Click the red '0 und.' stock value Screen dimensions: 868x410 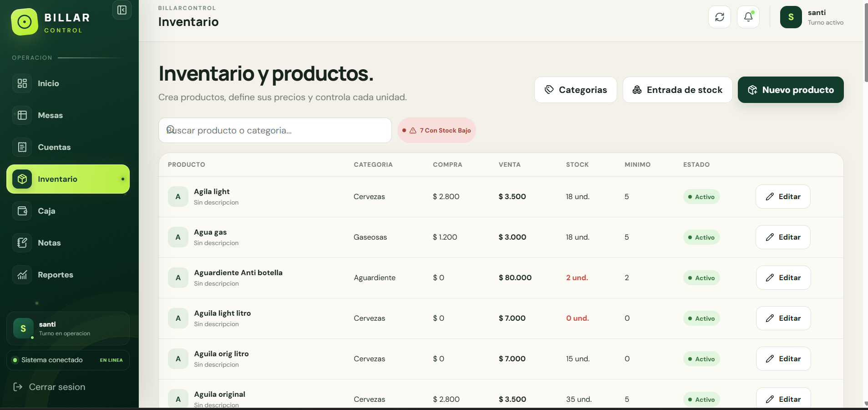(578, 318)
